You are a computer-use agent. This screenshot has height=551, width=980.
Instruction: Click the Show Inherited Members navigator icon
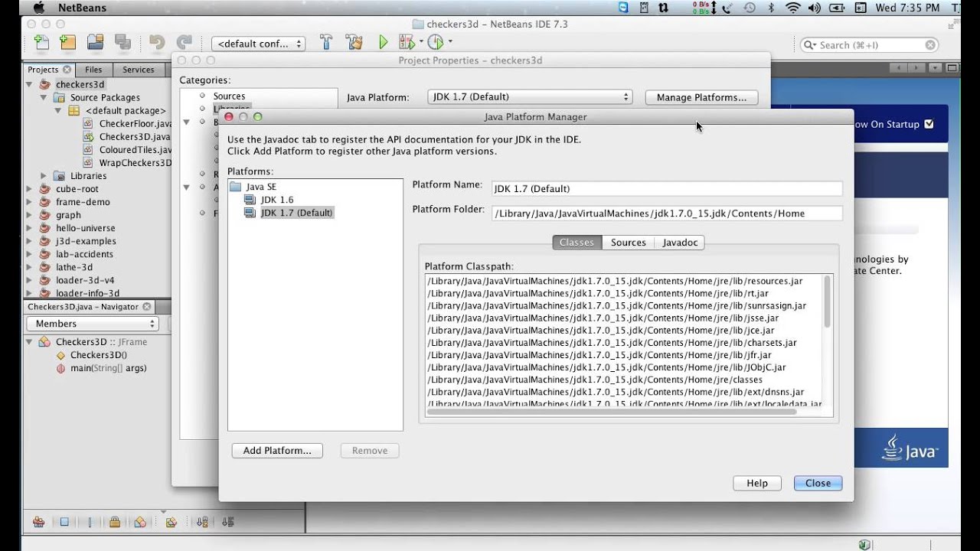pyautogui.click(x=38, y=522)
